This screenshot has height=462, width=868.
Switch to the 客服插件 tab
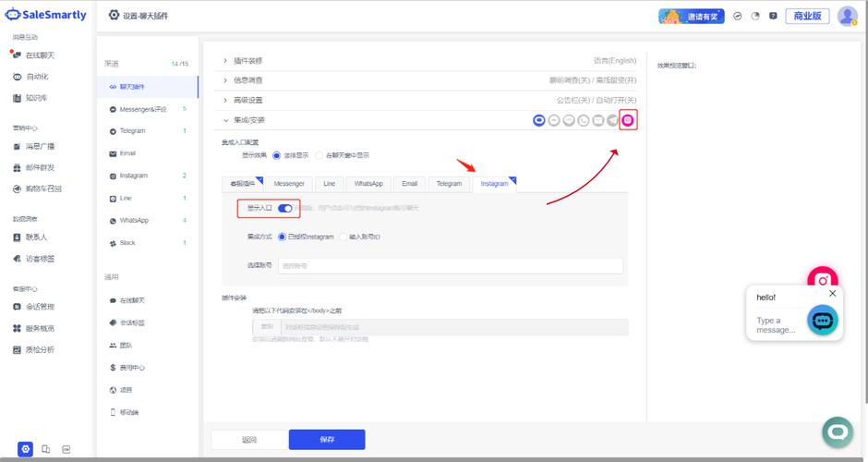pyautogui.click(x=243, y=184)
